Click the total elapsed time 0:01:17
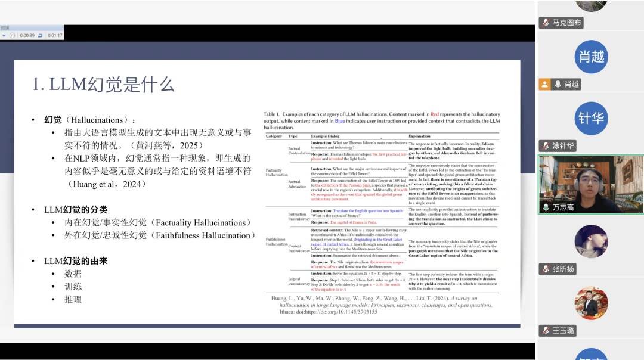This screenshot has width=644, height=360. click(x=55, y=35)
